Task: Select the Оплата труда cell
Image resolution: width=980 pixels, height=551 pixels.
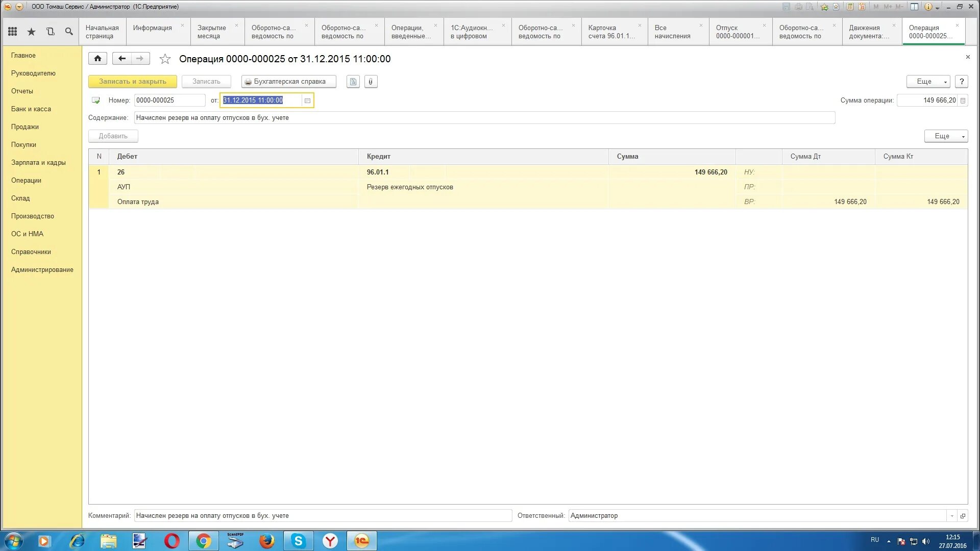Action: [x=233, y=202]
